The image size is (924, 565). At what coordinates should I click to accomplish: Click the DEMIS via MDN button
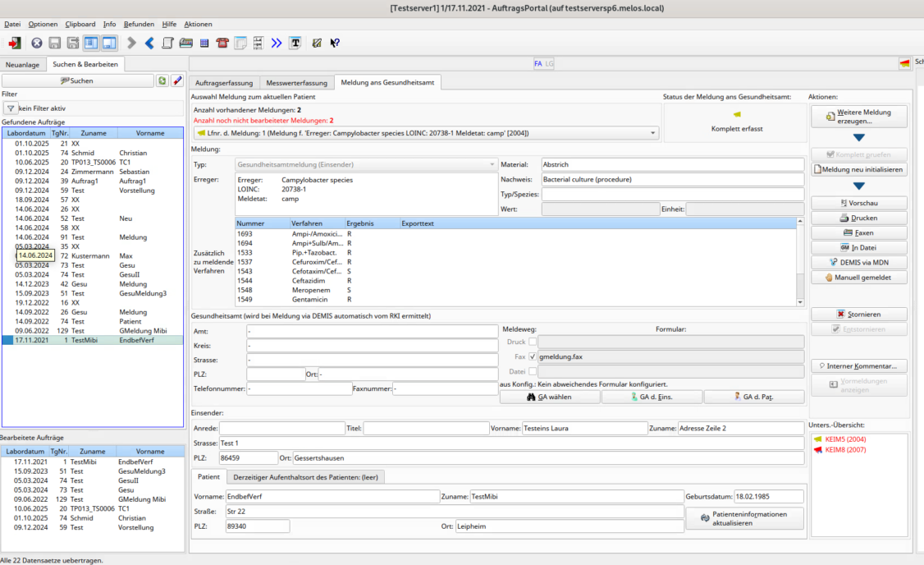(x=859, y=262)
